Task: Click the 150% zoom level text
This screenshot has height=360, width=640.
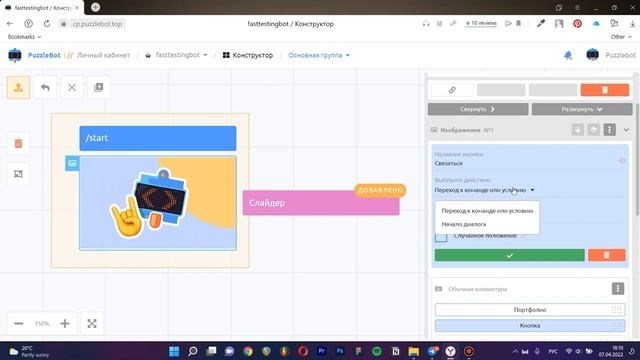Action: 42,324
